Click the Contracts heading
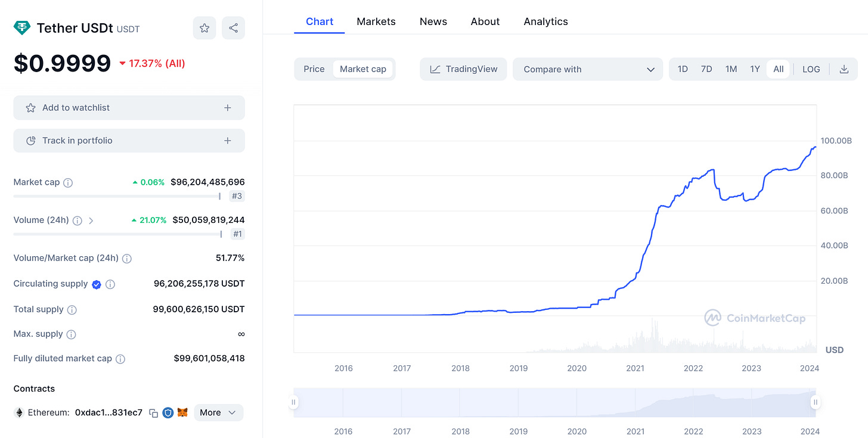Screen dimensions: 868x438 pyautogui.click(x=34, y=389)
